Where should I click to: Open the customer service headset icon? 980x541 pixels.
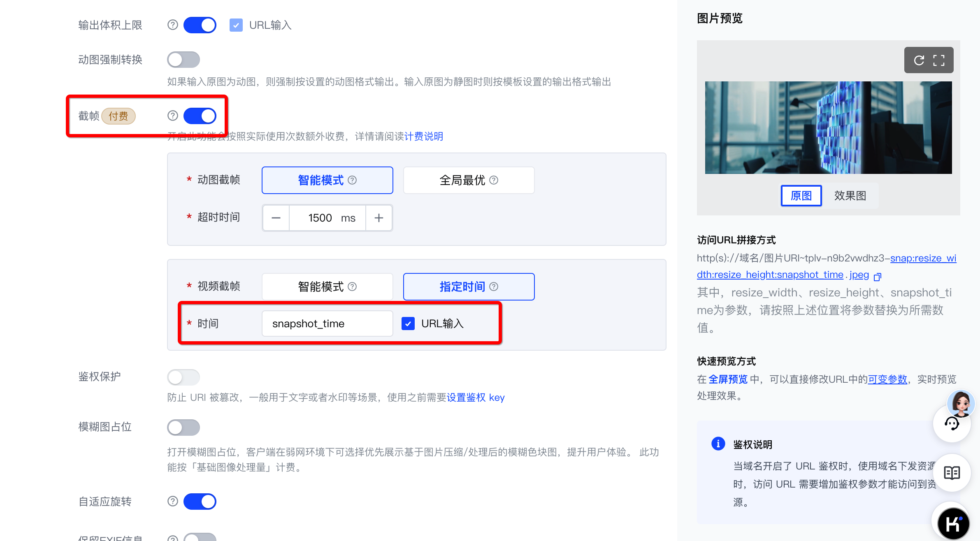[952, 423]
